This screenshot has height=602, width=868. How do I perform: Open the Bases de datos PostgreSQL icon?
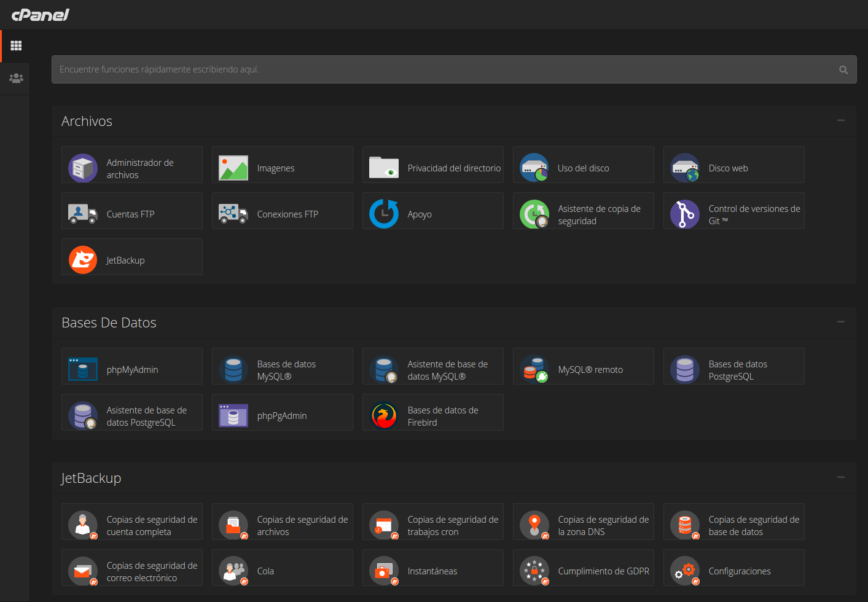(685, 370)
